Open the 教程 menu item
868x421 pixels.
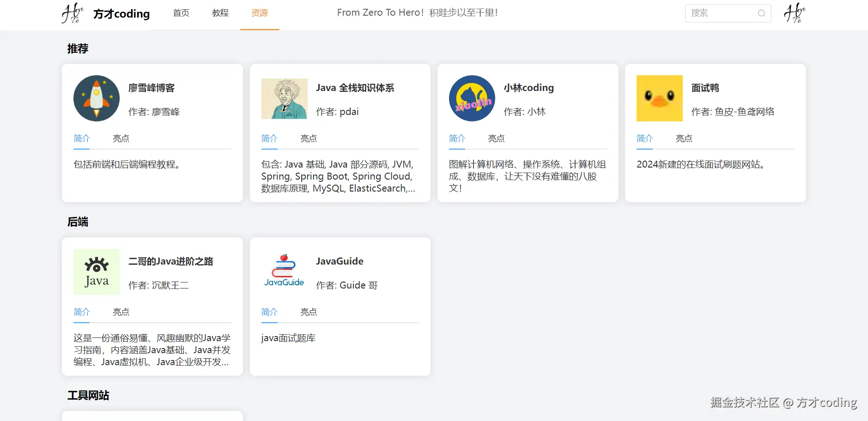[220, 13]
